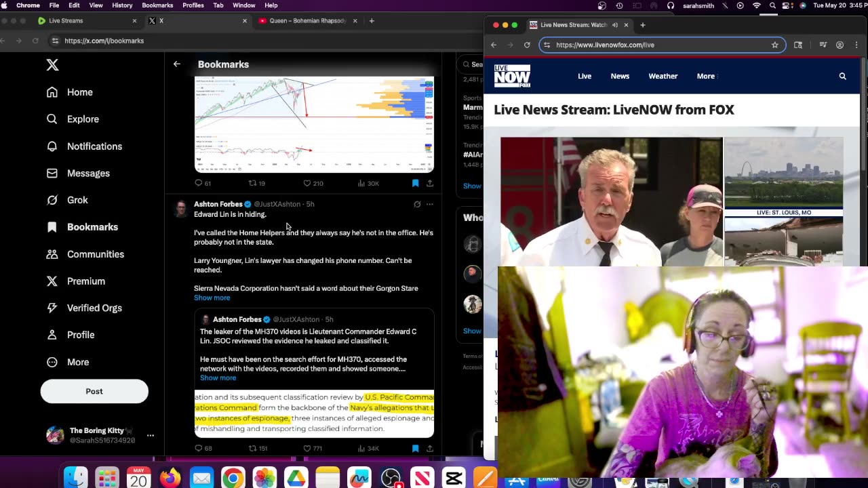The height and width of the screenshot is (488, 868).
Task: Open Firefox from the Dock
Action: pyautogui.click(x=170, y=479)
